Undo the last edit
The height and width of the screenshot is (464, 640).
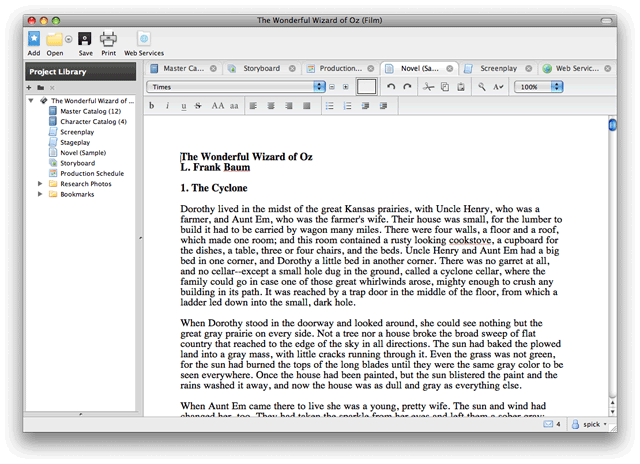pyautogui.click(x=391, y=87)
